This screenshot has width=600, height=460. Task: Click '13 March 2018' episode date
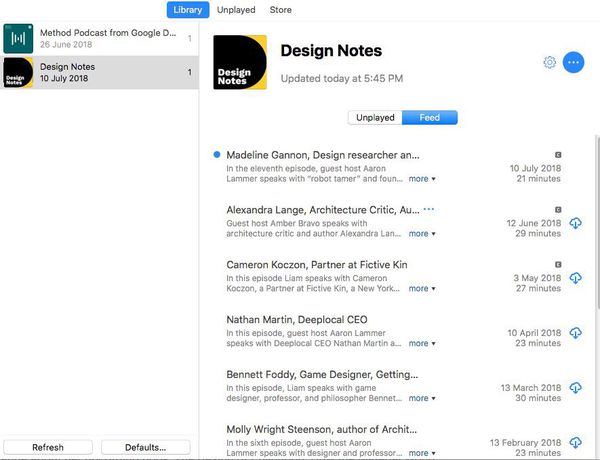coord(531,388)
